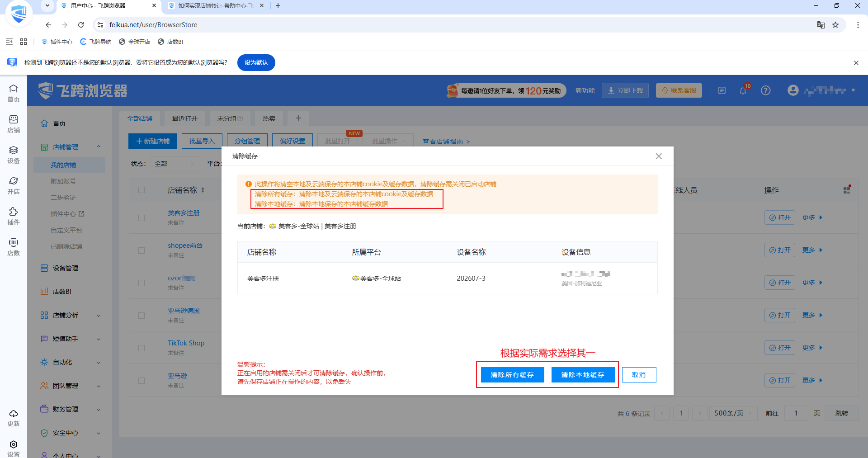The image size is (868, 458).
Task: Check the 美客多注册 row checkbox
Action: (142, 218)
